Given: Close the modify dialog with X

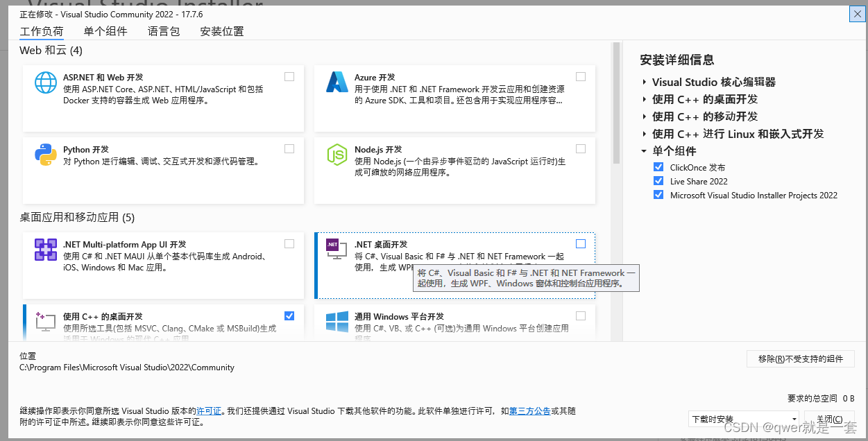Looking at the screenshot, I should pos(857,13).
